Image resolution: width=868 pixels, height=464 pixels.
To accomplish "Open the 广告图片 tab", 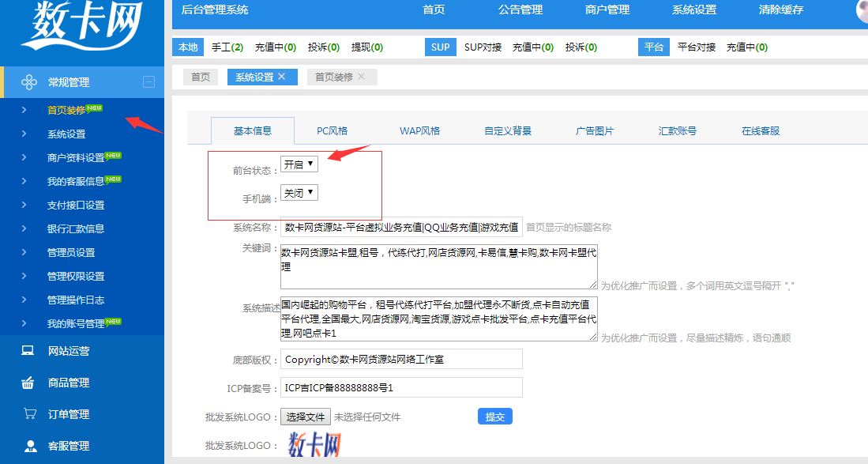I will [595, 130].
